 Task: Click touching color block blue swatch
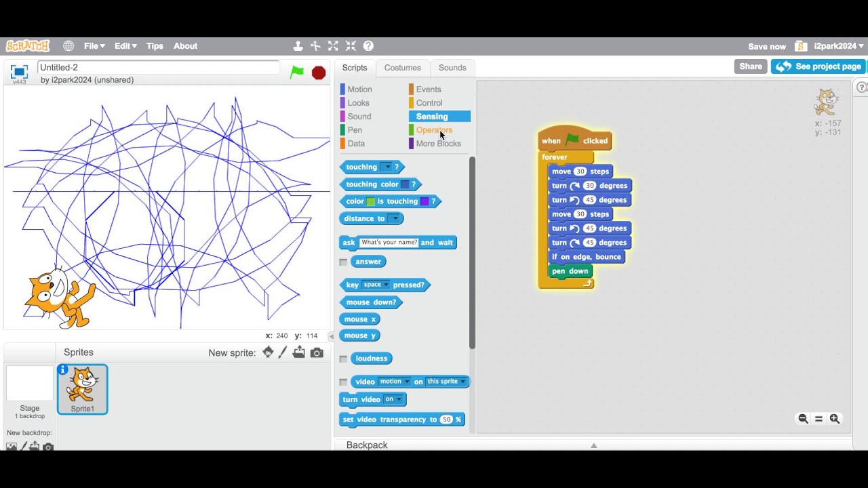point(405,184)
